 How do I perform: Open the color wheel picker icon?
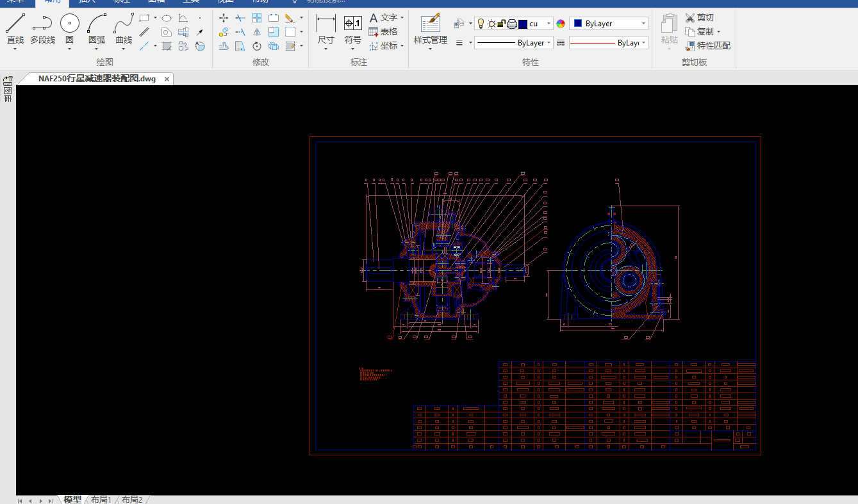click(561, 24)
